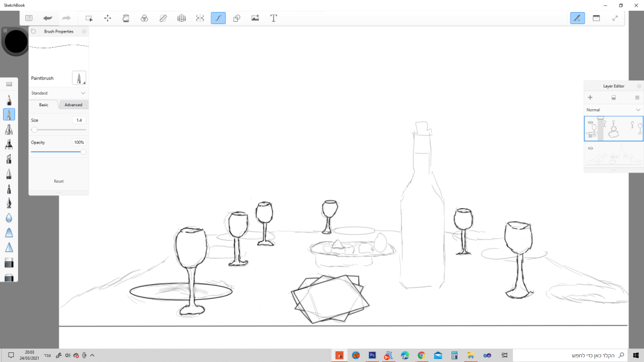Viewport: 644px width, 362px height.
Task: Switch to the Advanced tab
Action: click(x=73, y=105)
